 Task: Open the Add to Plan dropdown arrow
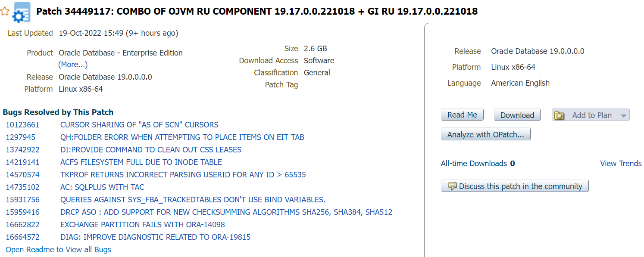tap(624, 115)
